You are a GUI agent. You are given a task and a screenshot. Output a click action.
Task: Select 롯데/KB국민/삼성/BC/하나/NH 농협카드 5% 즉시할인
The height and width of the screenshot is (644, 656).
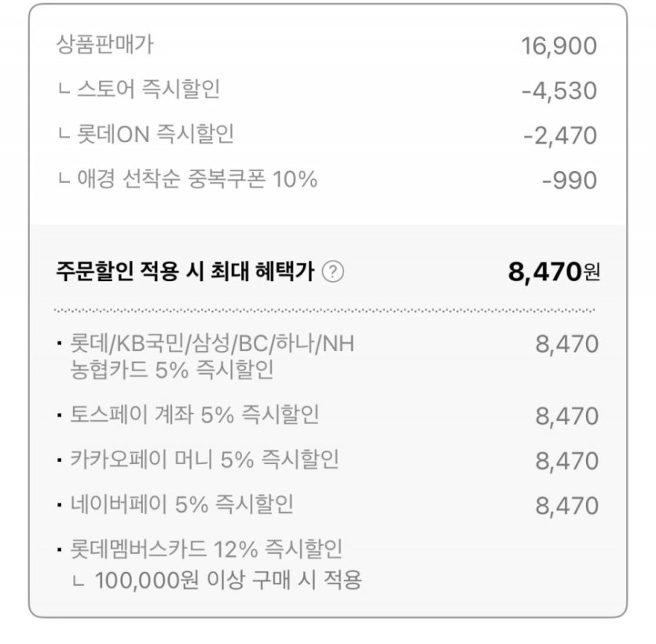(x=206, y=355)
